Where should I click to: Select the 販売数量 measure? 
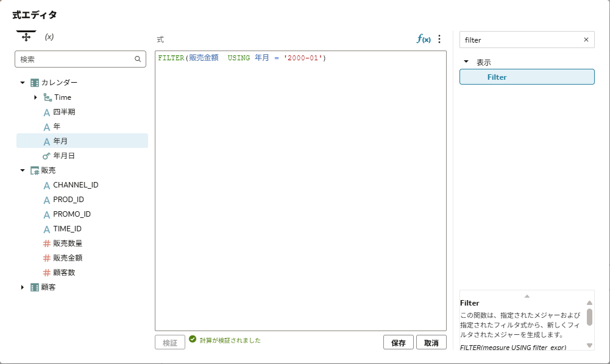(x=68, y=243)
